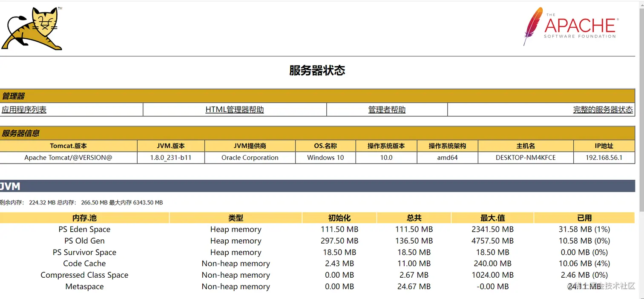Click the PS Old Gen row name

(84, 241)
